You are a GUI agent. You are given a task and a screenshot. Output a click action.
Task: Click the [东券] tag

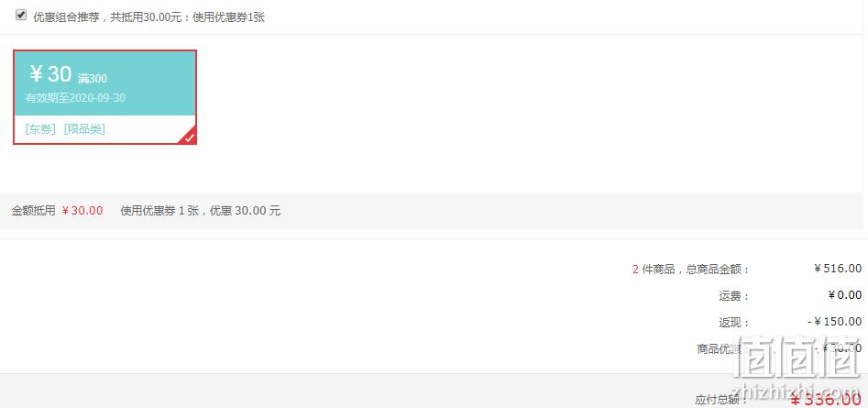tap(40, 129)
